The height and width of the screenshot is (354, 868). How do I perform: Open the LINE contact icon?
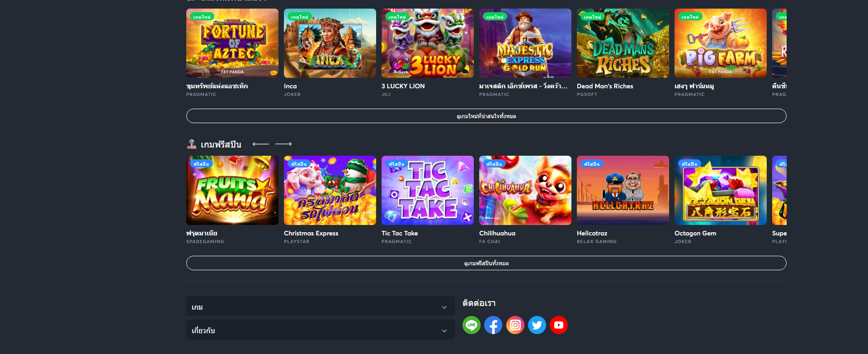[x=471, y=325]
